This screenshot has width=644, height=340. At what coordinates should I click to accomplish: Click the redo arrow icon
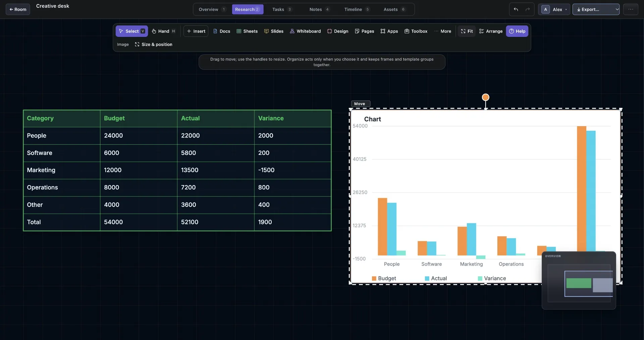pyautogui.click(x=528, y=9)
